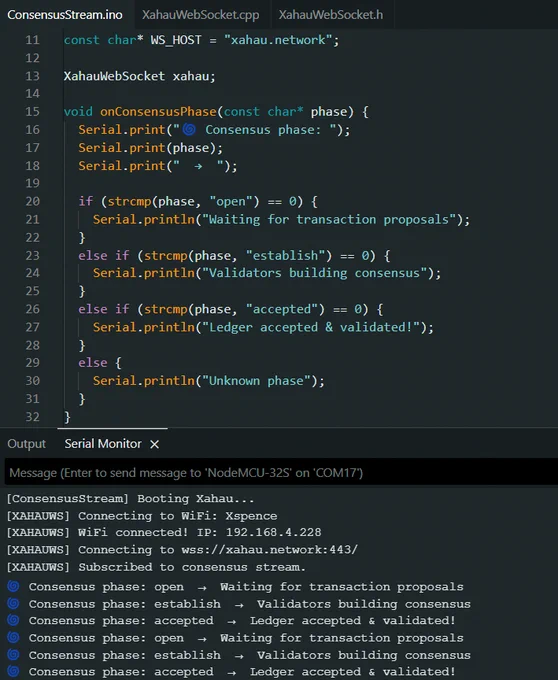Viewport: 558px width, 680px height.
Task: Switch to the ConsensusStream.ino tab
Action: click(65, 15)
